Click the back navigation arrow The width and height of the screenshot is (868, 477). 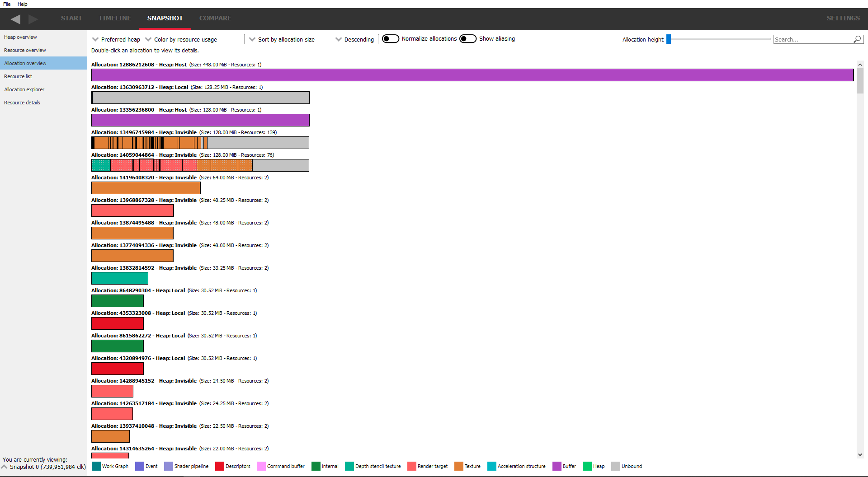coord(16,19)
